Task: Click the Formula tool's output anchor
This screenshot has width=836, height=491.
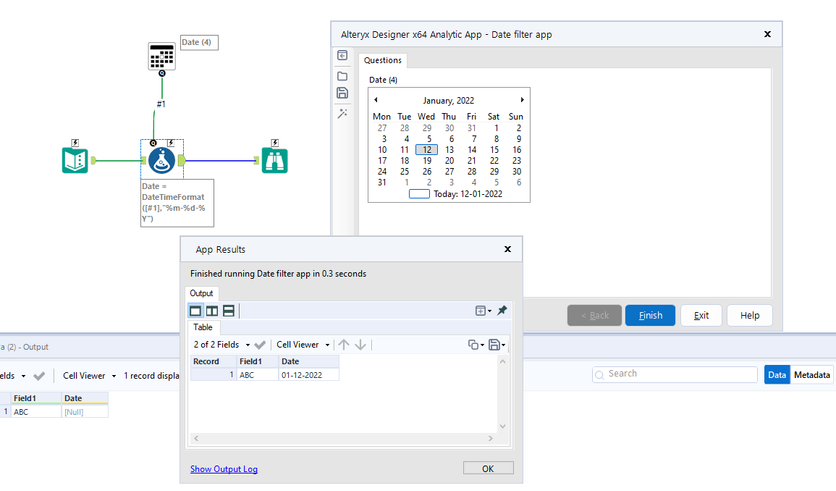Action: [x=181, y=160]
